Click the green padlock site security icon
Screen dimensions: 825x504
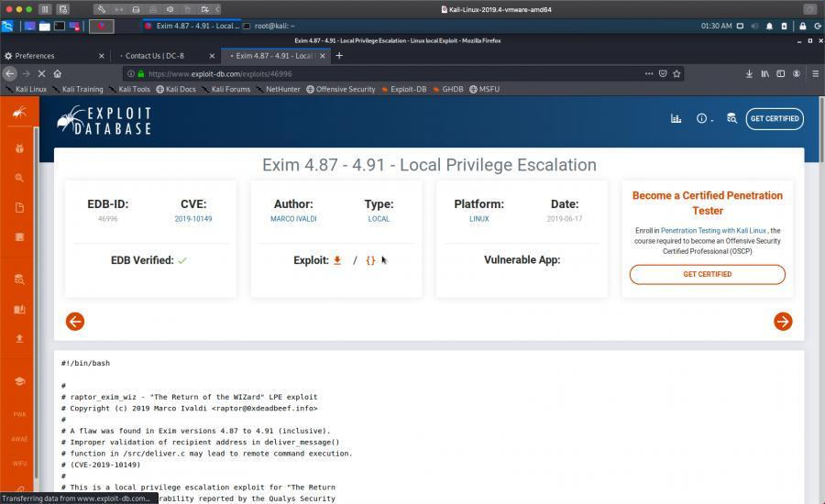click(x=140, y=73)
